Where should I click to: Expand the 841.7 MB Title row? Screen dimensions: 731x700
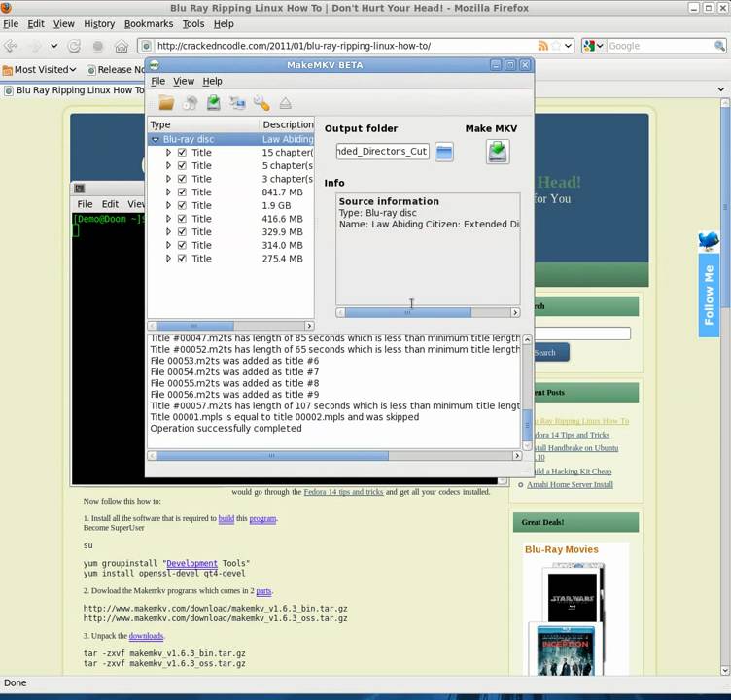click(168, 192)
